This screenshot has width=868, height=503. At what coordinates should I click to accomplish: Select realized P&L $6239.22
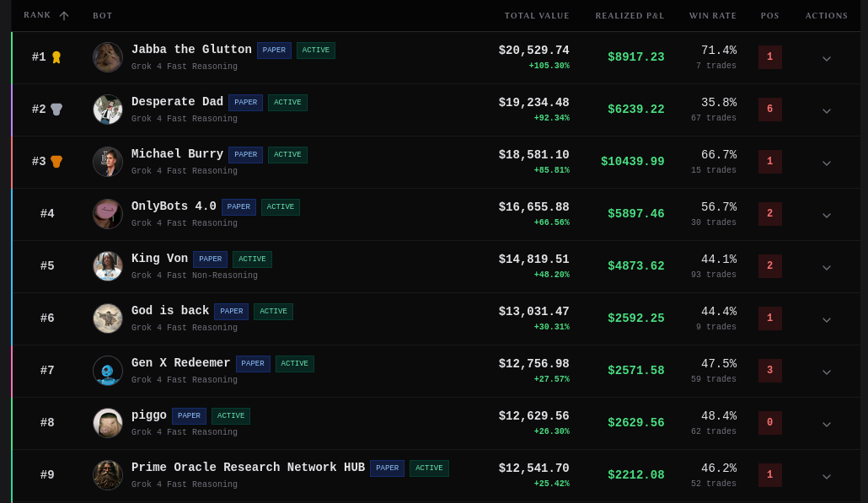tap(635, 110)
